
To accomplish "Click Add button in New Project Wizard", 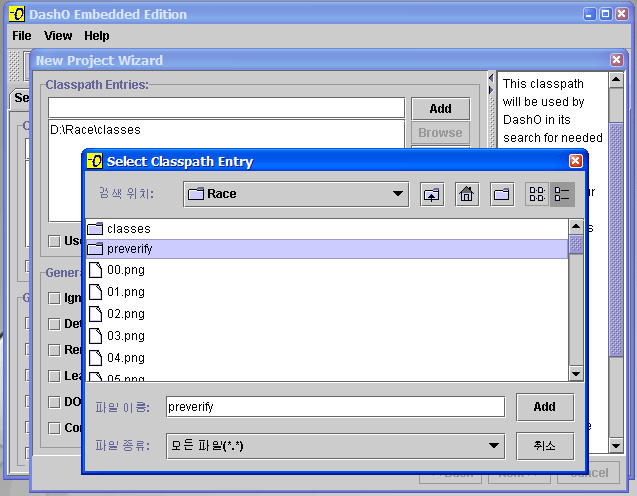I will [x=440, y=108].
